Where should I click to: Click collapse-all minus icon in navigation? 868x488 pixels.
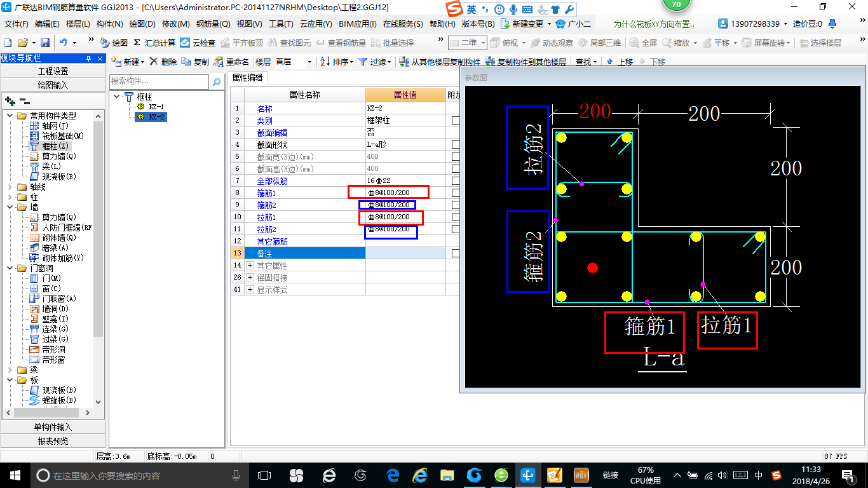(24, 100)
